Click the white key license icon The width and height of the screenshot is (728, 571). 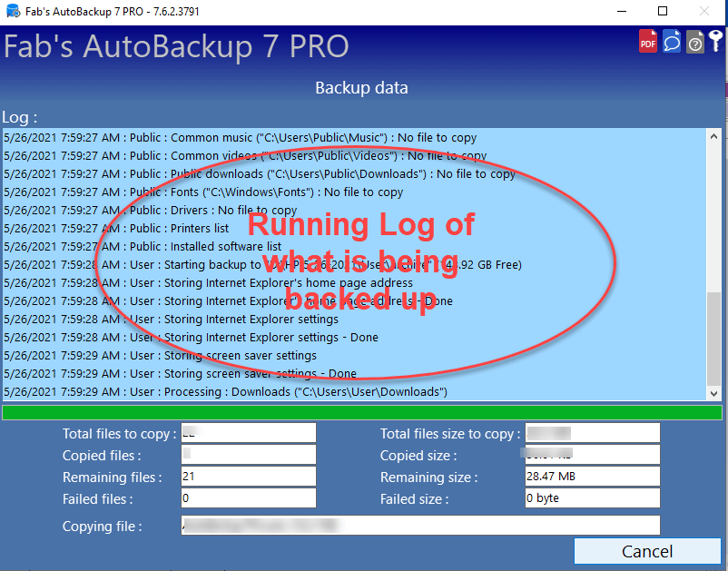tap(715, 42)
